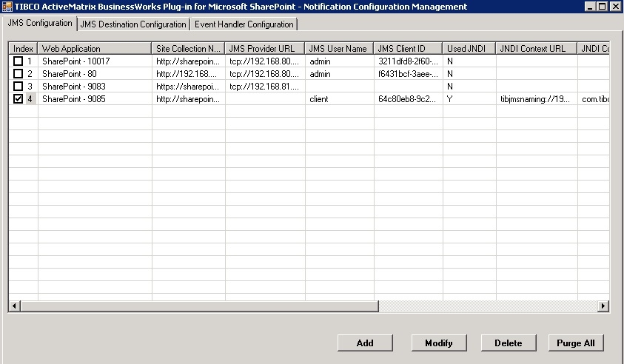Sort by the Web Application column header

click(94, 49)
